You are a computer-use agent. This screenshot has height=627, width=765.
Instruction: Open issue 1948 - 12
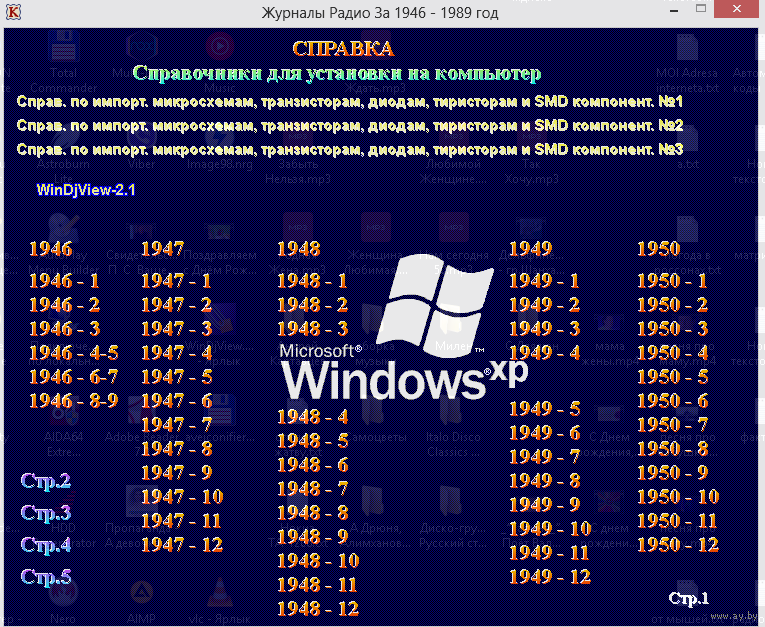(x=318, y=608)
